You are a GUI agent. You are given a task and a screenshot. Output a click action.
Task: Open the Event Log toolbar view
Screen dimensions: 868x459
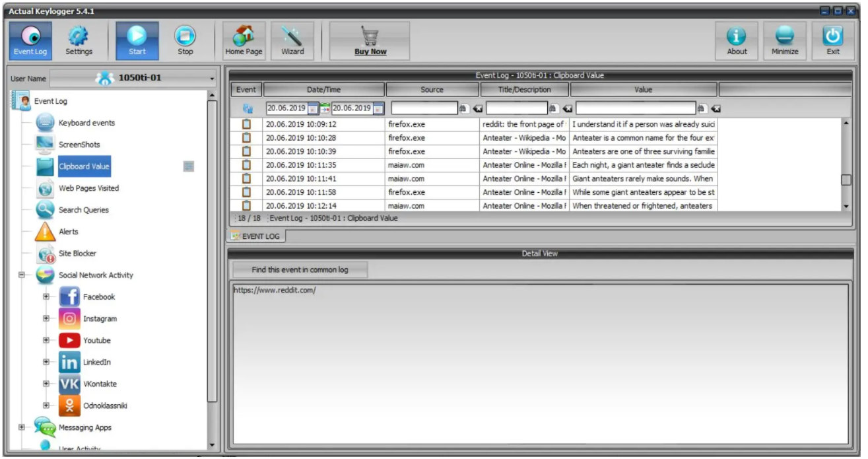[30, 41]
